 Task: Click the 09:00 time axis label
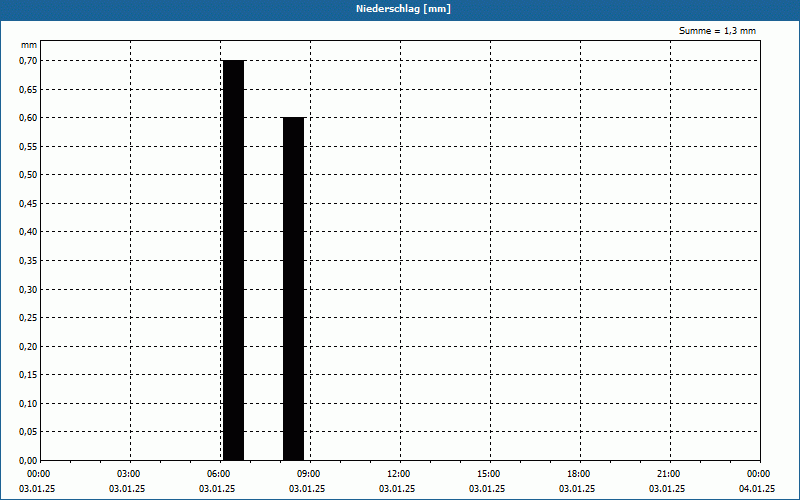point(309,474)
